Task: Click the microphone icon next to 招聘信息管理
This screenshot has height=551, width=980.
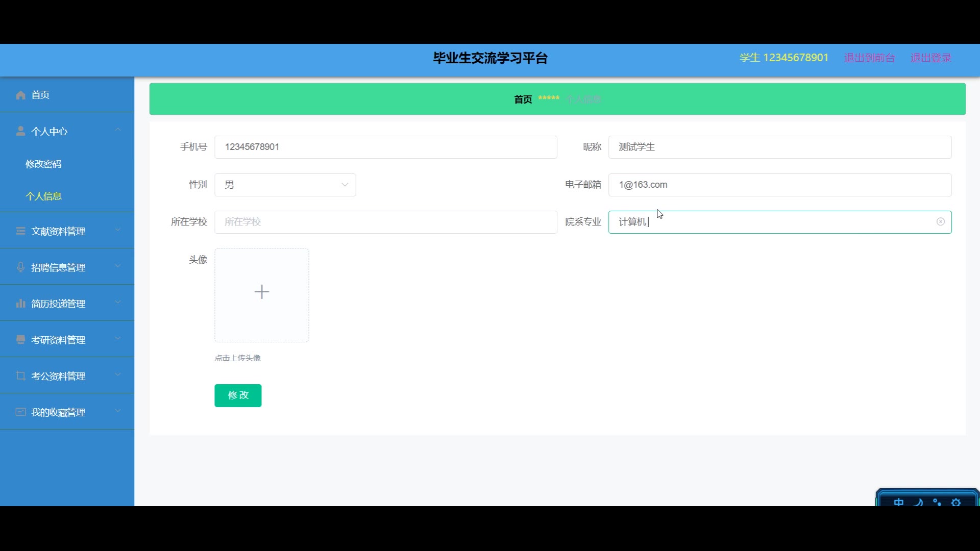Action: coord(20,267)
